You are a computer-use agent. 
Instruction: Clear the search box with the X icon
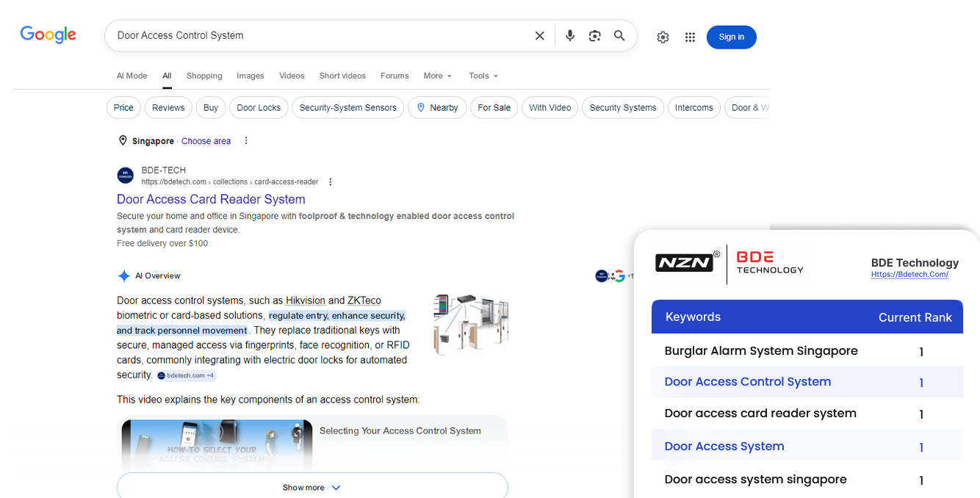tap(540, 36)
